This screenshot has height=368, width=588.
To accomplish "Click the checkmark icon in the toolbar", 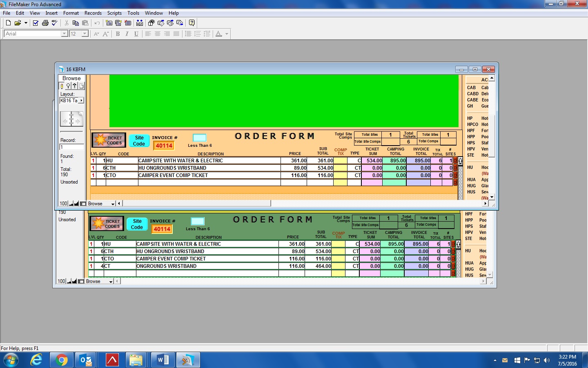I will [36, 23].
